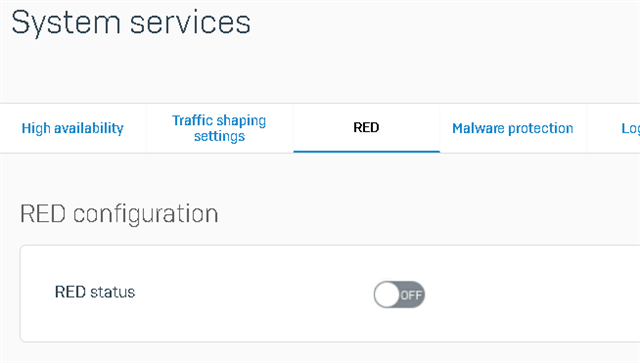The image size is (640, 363).
Task: Click the RED status field label
Action: tap(95, 292)
